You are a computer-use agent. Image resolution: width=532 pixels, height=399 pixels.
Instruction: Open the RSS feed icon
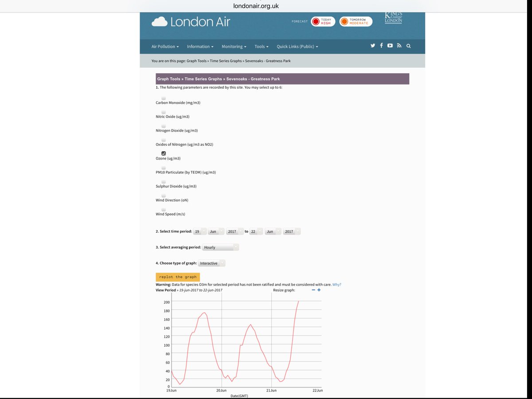[399, 46]
